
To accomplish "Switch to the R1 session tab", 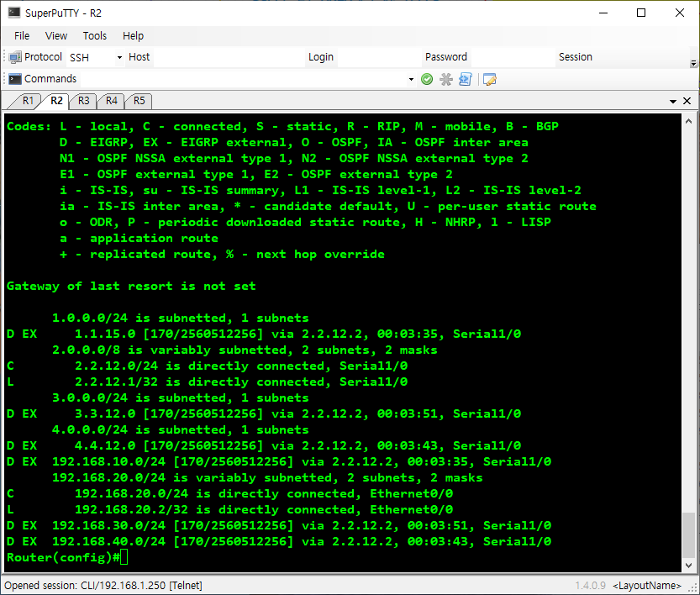I will [x=28, y=101].
